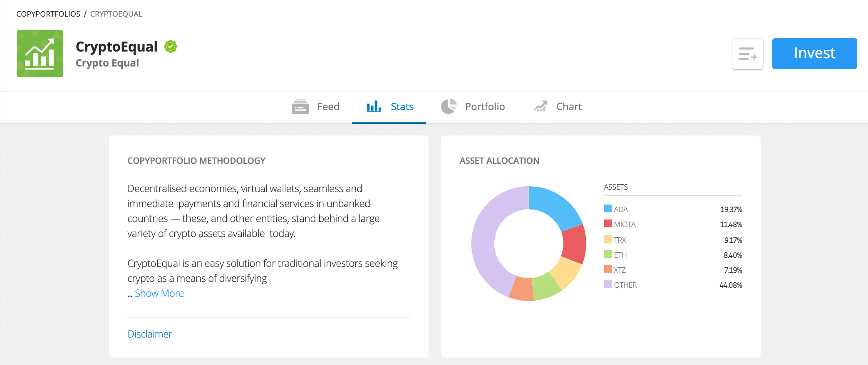Click the Chart tab's trend arrow icon
868x365 pixels.
541,106
